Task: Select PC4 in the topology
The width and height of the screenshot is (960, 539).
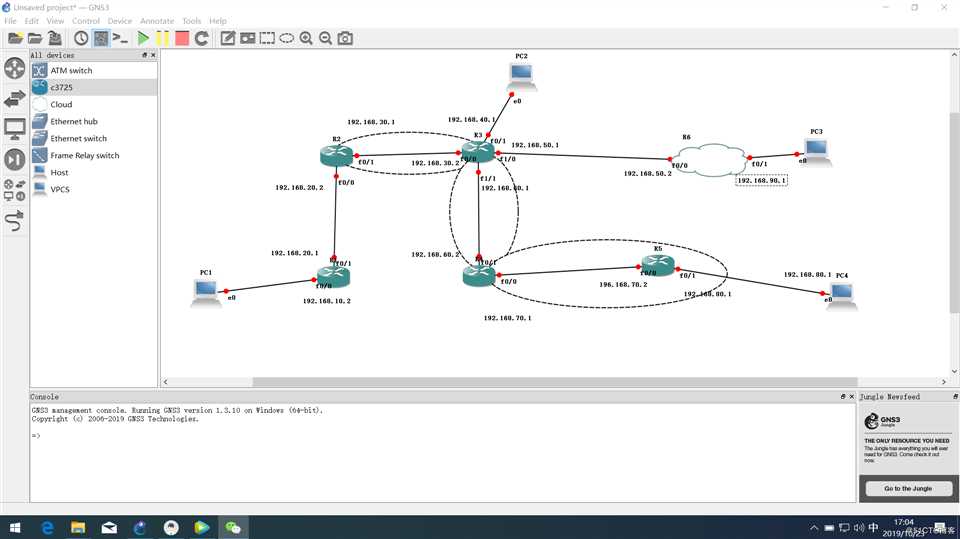Action: 842,295
